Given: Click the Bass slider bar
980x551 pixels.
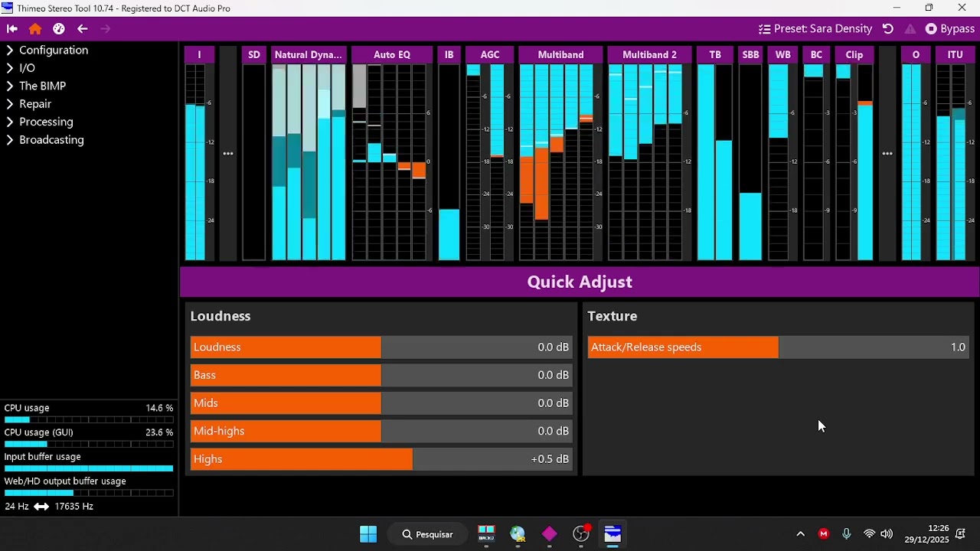Looking at the screenshot, I should (382, 375).
